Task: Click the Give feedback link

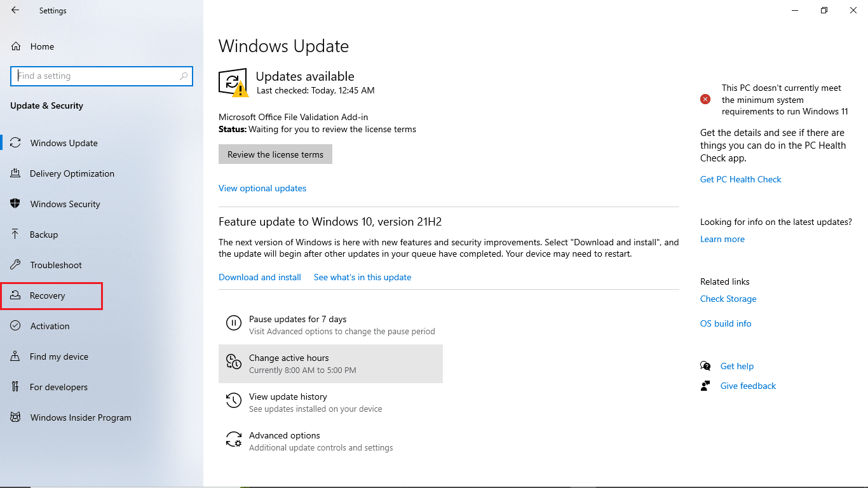Action: [x=748, y=386]
